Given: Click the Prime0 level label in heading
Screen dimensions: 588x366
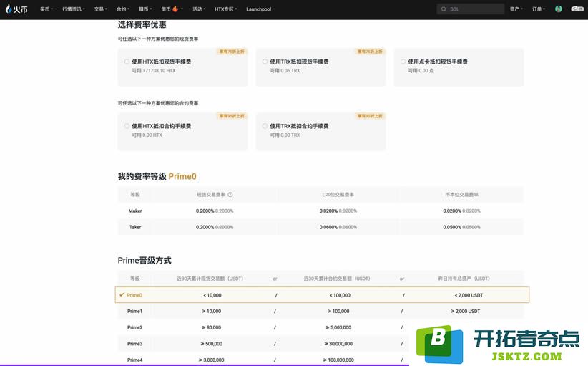Looking at the screenshot, I should tap(182, 176).
